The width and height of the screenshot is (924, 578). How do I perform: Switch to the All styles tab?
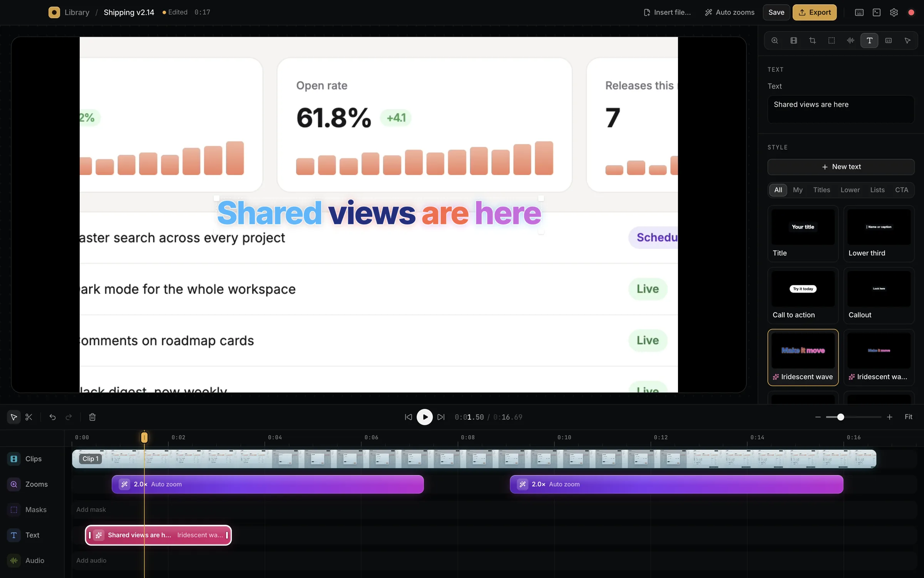[x=778, y=190]
